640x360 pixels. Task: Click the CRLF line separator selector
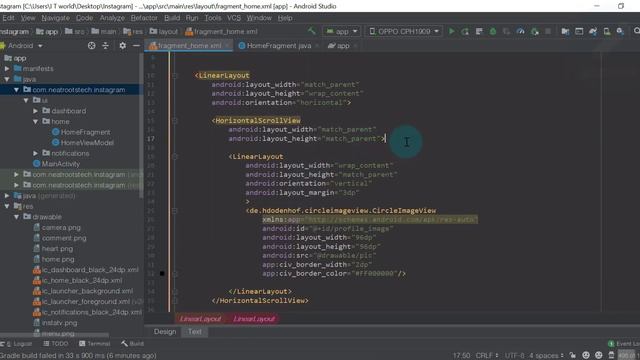pyautogui.click(x=487, y=355)
